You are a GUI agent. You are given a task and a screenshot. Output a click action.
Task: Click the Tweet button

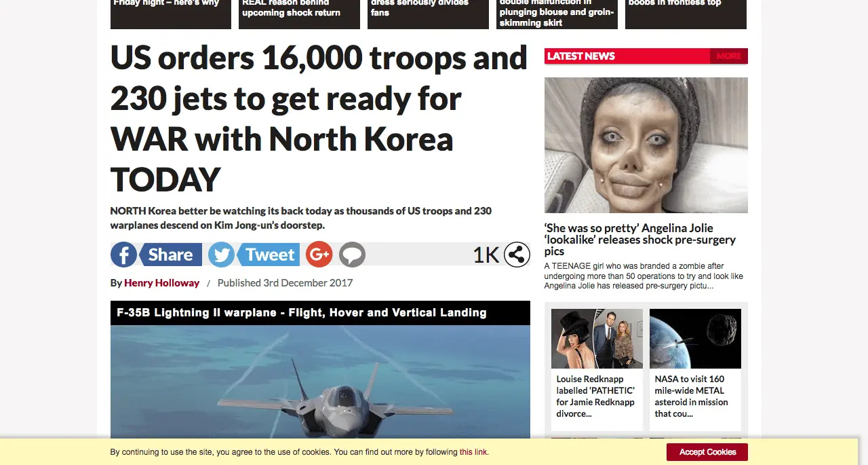click(269, 255)
